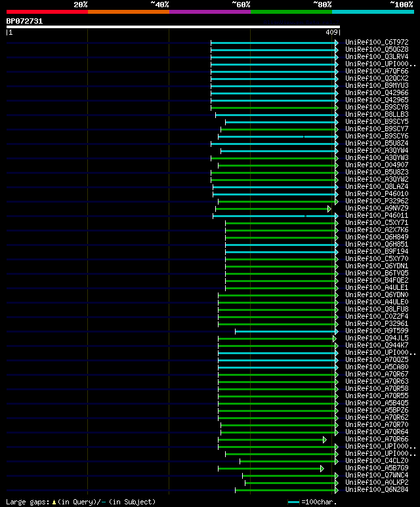Image resolution: width=420 pixels, height=507 pixels.
Task: Select the UniRef100_A7QR70 label
Action: point(377,424)
